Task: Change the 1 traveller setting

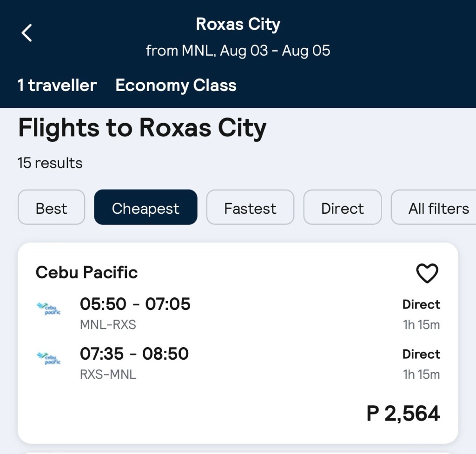Action: pos(57,86)
